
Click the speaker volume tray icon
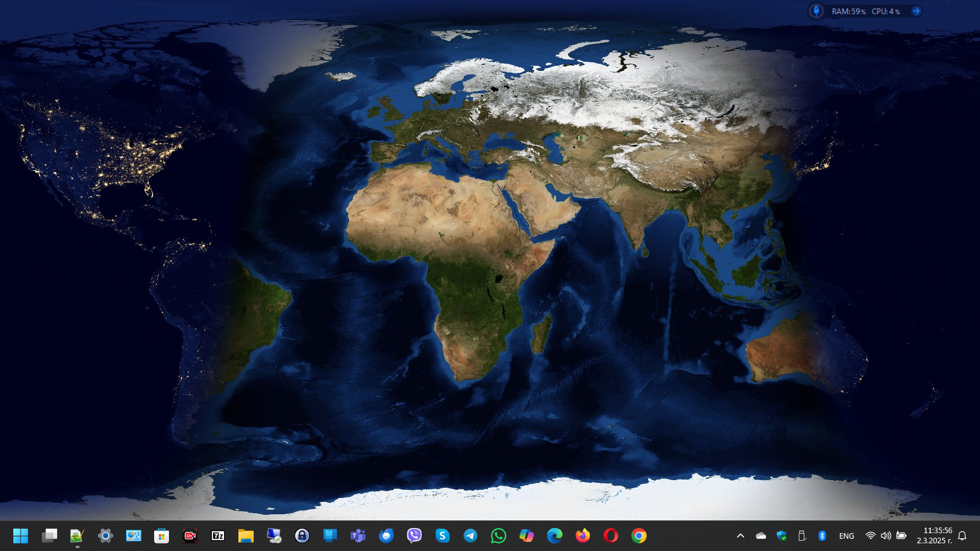pos(886,536)
